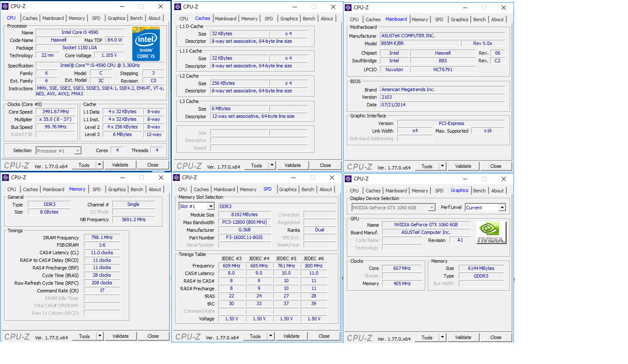Click the G.Skill manufacturer field

click(244, 230)
